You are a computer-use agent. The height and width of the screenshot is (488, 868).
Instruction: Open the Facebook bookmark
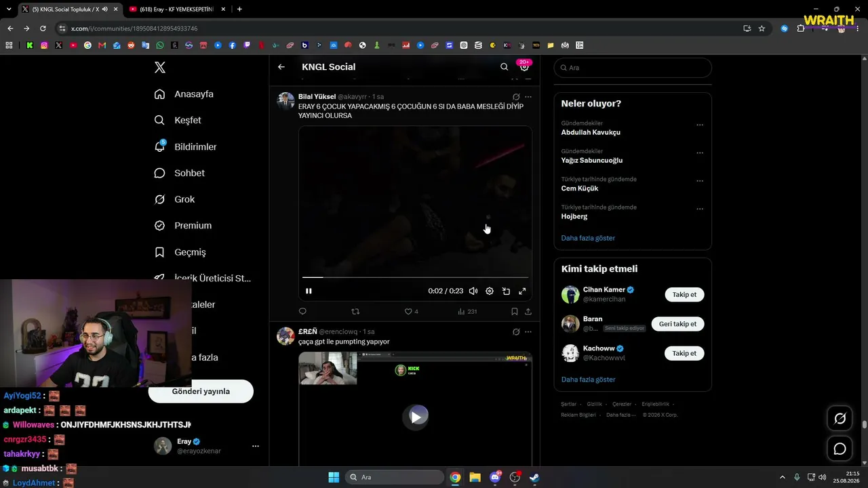(x=233, y=45)
